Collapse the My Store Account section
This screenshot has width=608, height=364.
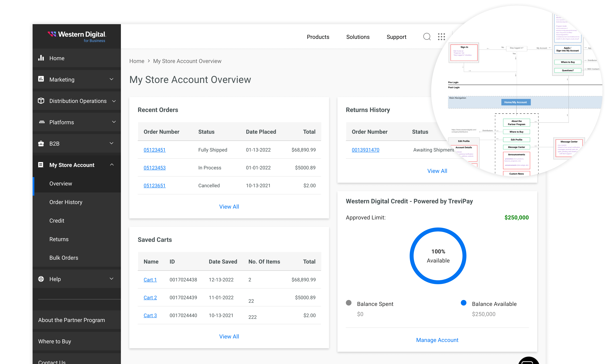[112, 164]
